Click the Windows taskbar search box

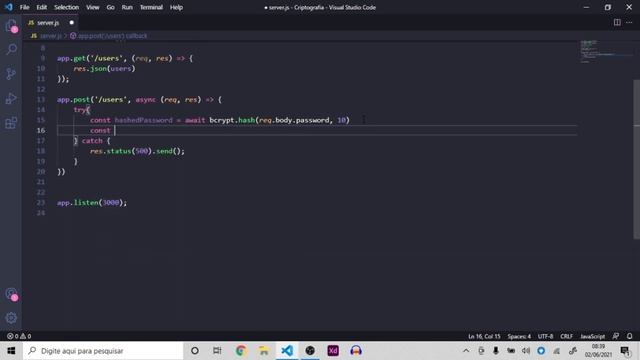click(x=103, y=351)
